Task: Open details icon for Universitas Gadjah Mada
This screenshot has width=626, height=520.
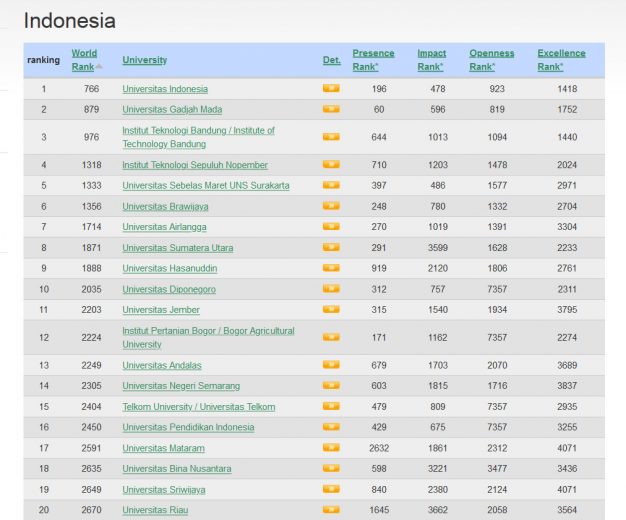Action: (x=331, y=109)
